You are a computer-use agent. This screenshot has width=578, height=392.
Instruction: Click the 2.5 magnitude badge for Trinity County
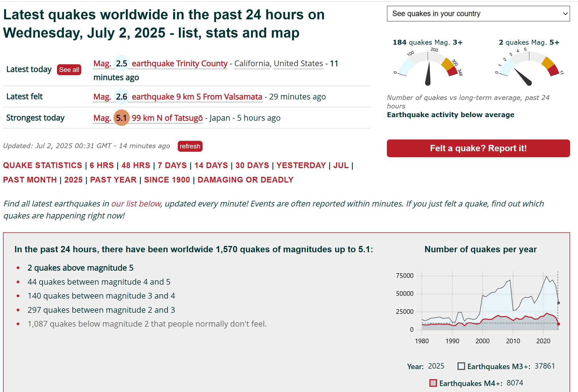pyautogui.click(x=121, y=63)
